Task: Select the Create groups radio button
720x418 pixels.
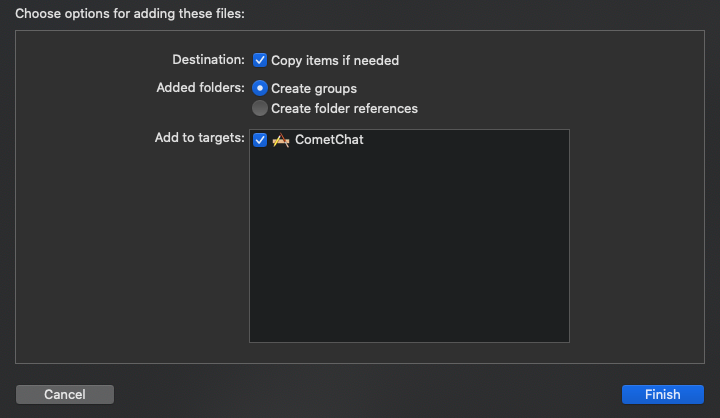Action: pos(260,88)
